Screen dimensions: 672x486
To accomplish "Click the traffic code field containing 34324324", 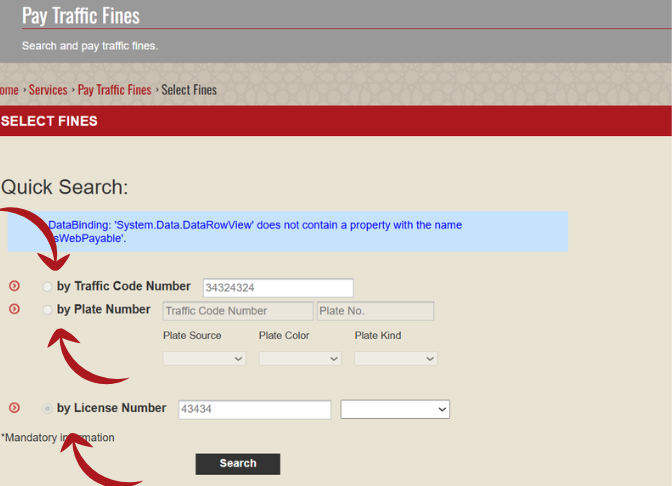I will 278,288.
